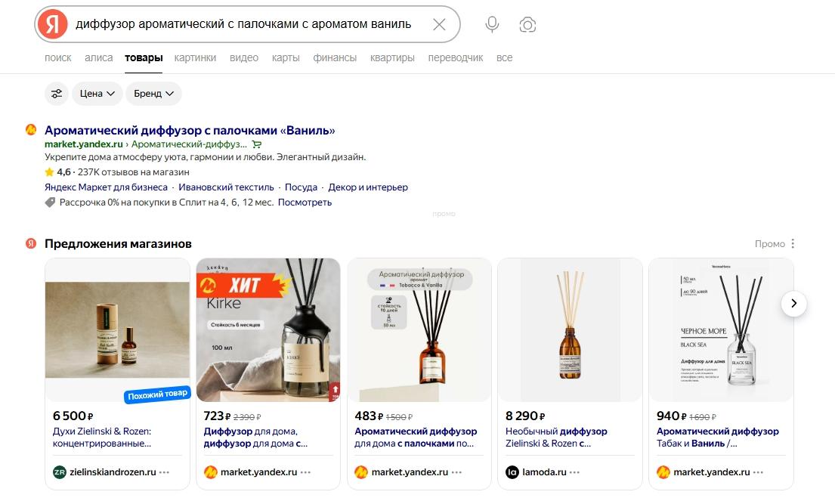The height and width of the screenshot is (504, 835).
Task: Open image search camera icon
Action: (527, 25)
